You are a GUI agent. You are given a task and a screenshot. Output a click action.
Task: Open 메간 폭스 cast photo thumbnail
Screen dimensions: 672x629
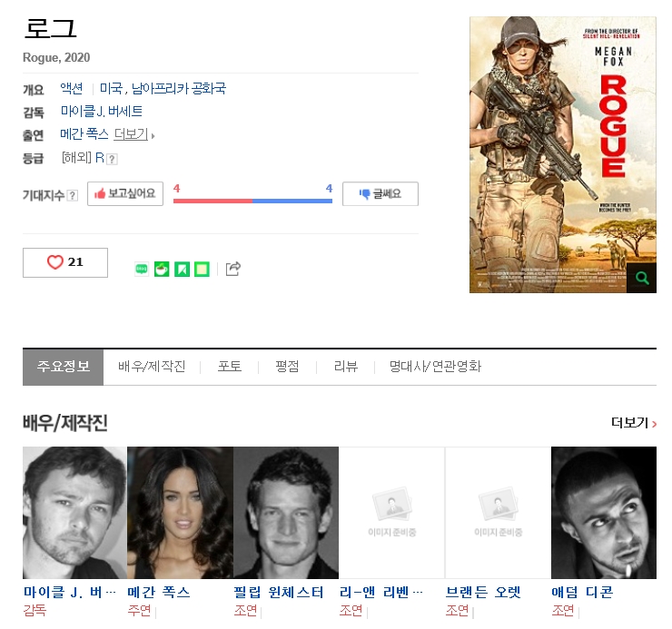click(x=180, y=513)
